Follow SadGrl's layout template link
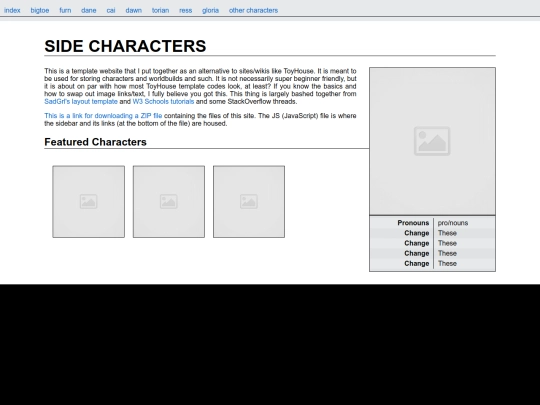Image resolution: width=540 pixels, height=405 pixels. click(x=81, y=102)
